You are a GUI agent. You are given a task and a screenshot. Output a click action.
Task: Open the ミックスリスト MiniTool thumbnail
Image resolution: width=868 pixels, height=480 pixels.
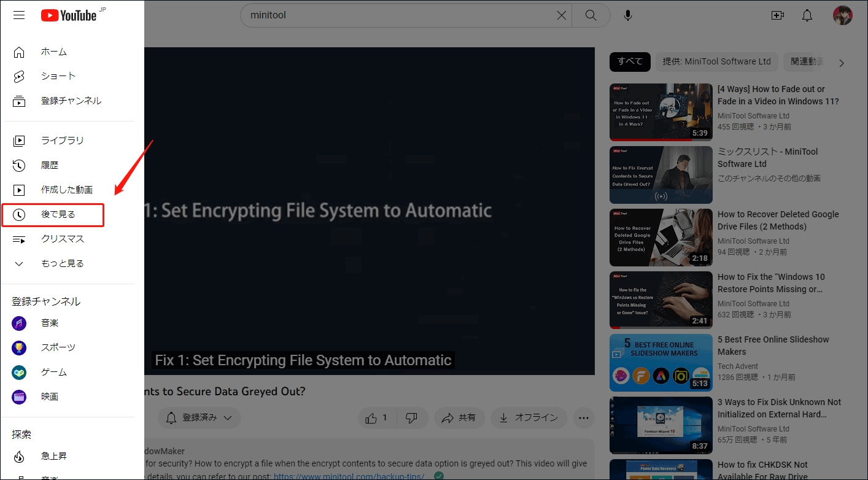661,175
